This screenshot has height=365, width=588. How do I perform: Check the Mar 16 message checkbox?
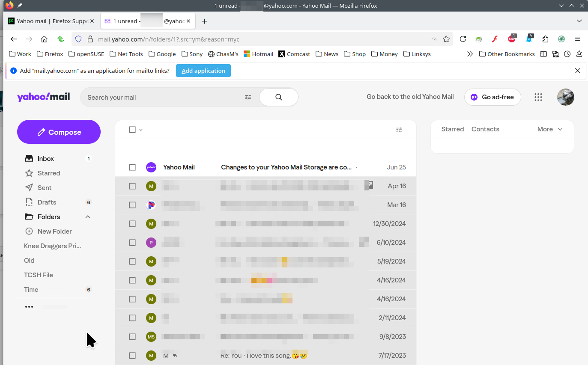pyautogui.click(x=132, y=205)
